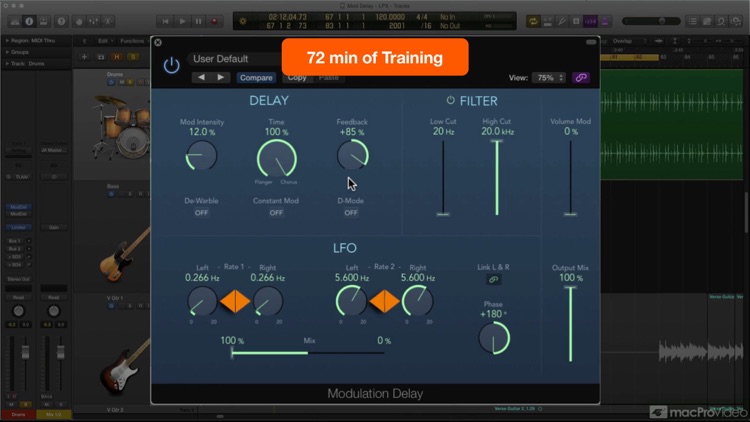Open the Edit menu in Tracks area
Viewport: 750px width, 422px height.
click(x=105, y=41)
